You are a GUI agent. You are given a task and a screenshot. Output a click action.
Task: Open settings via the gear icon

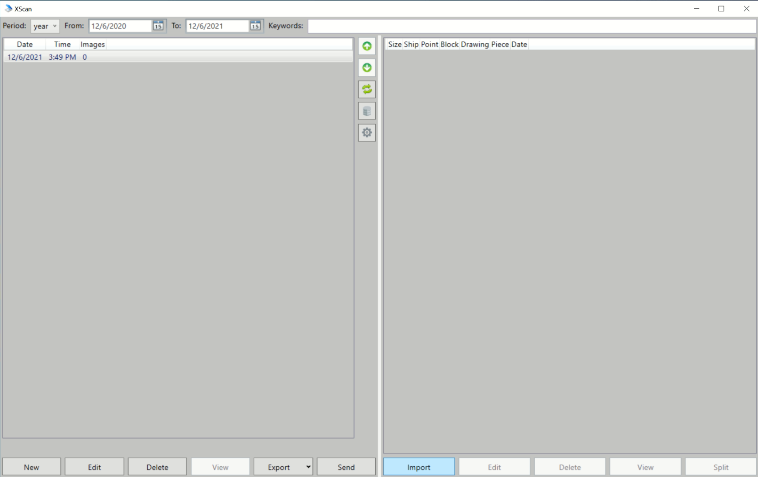[367, 132]
